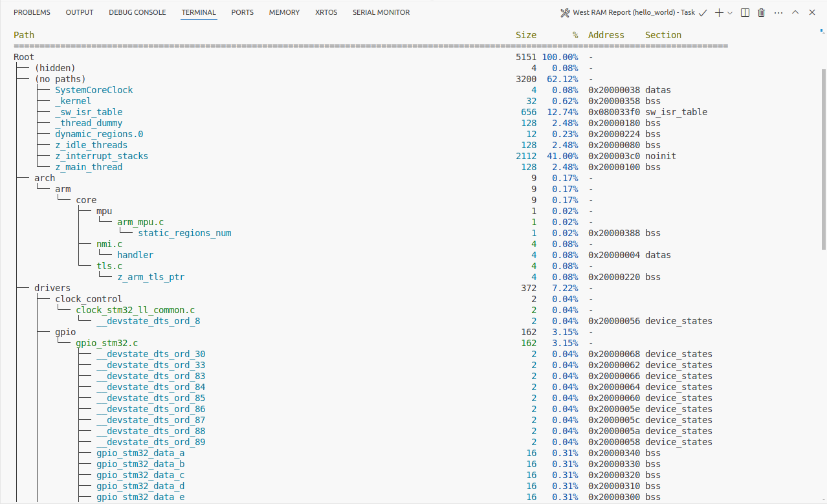Select the DEBUG CONSOLE tab
Viewport: 827px width, 504px height.
coord(137,12)
